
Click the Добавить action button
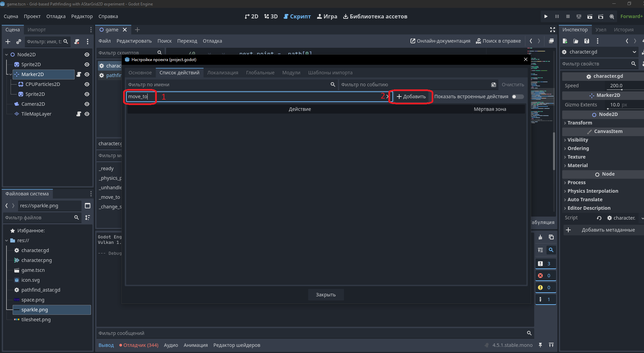point(411,97)
